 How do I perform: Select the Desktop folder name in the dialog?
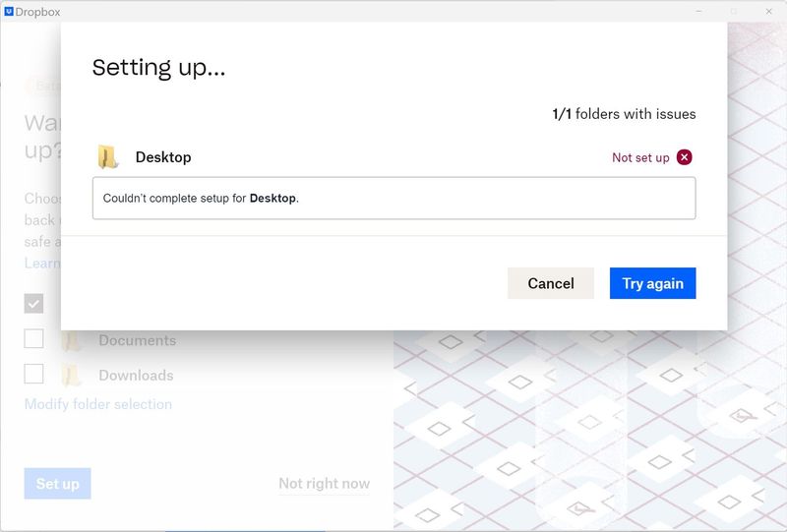coord(163,157)
